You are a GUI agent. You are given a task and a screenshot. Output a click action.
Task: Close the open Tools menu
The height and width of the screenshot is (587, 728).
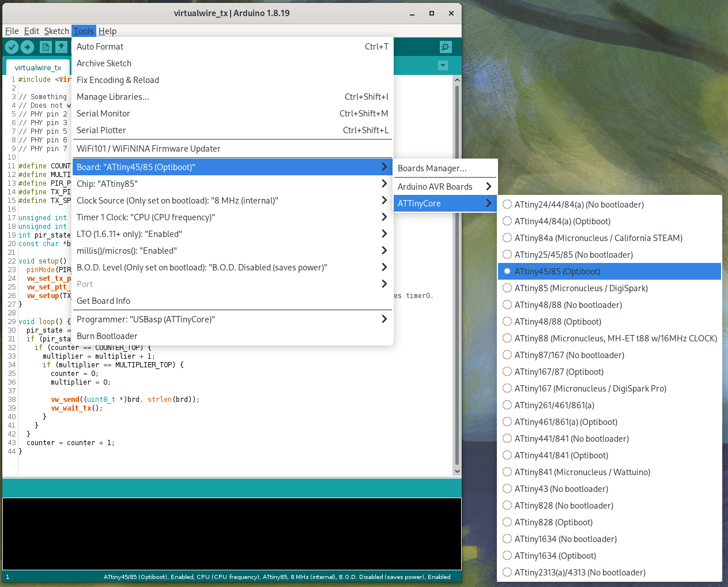pos(84,31)
